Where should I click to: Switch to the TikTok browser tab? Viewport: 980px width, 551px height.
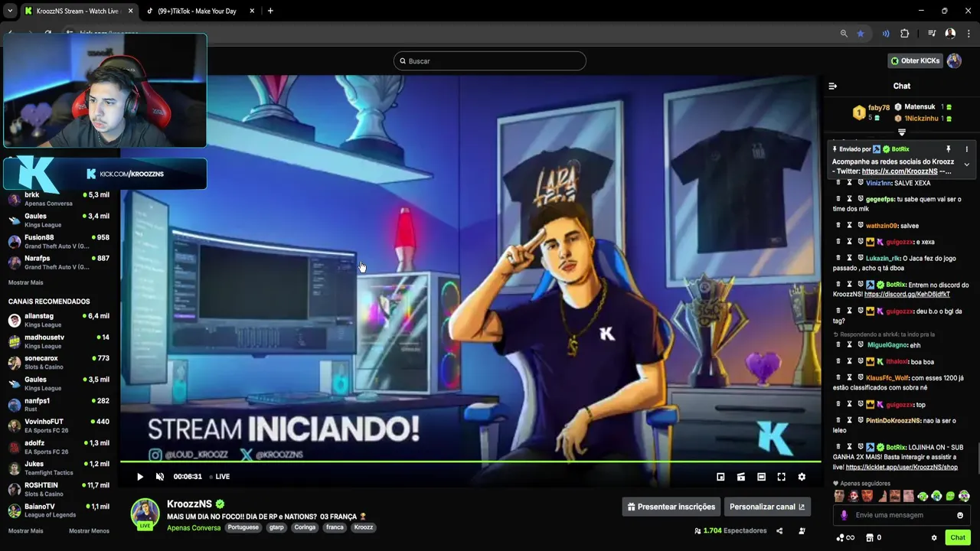[x=201, y=11]
